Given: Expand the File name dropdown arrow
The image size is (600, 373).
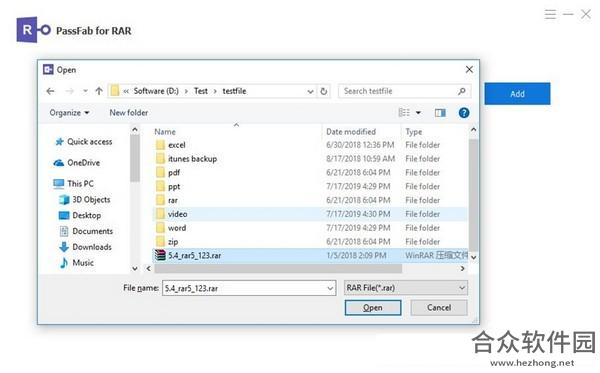Looking at the screenshot, I should [x=331, y=288].
